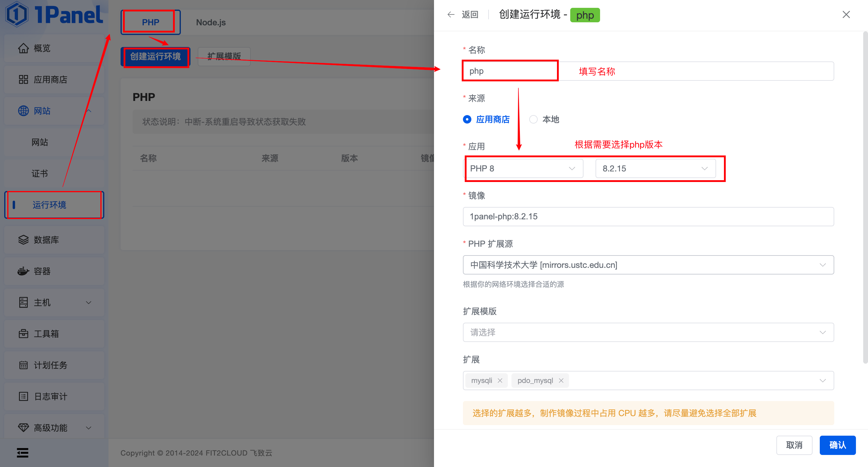Image resolution: width=868 pixels, height=467 pixels.
Task: Open the 概览 overview home icon
Action: (23, 48)
